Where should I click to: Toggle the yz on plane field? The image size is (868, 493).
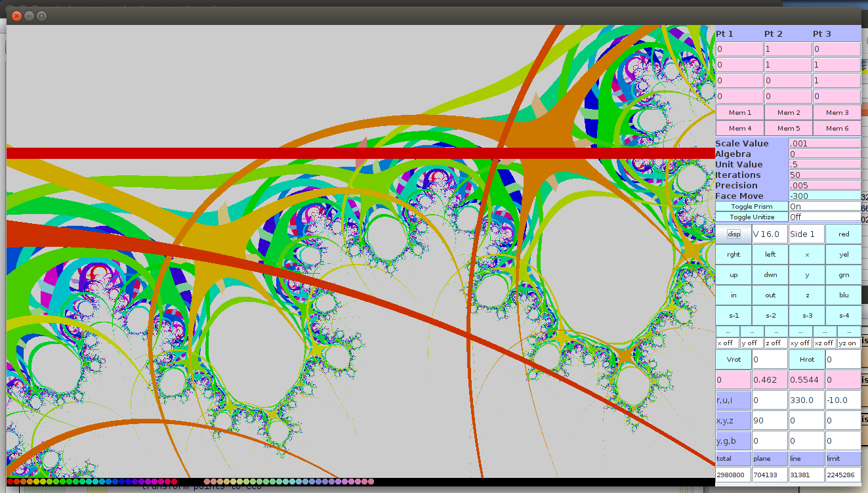click(848, 343)
